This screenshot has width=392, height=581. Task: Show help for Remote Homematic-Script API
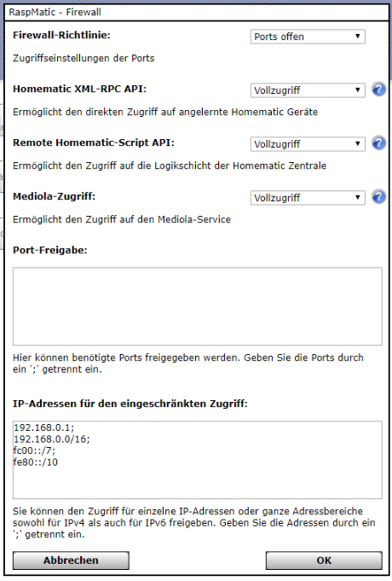point(378,143)
